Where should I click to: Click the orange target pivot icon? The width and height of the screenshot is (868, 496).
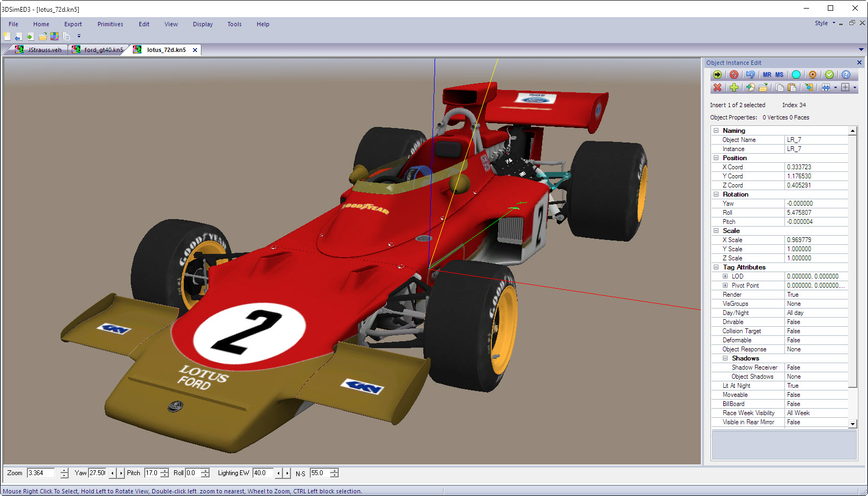813,74
